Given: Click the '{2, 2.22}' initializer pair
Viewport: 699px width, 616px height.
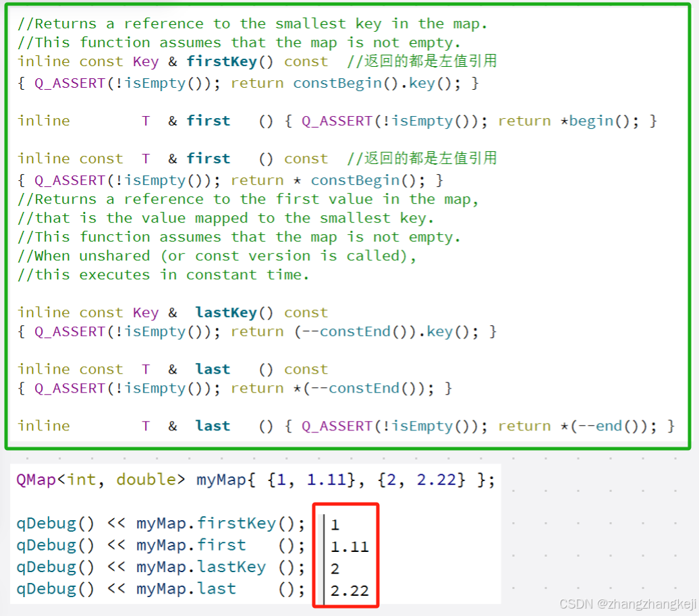Looking at the screenshot, I should coord(421,480).
